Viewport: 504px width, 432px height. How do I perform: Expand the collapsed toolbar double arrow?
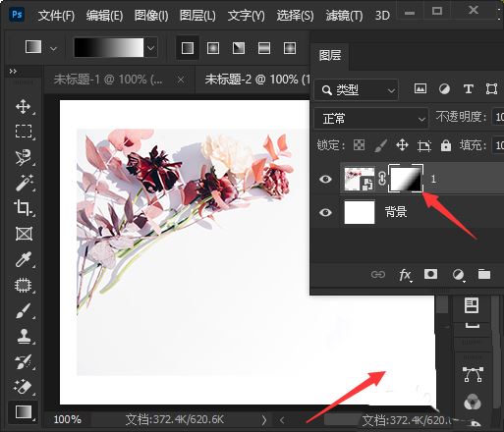(x=13, y=72)
